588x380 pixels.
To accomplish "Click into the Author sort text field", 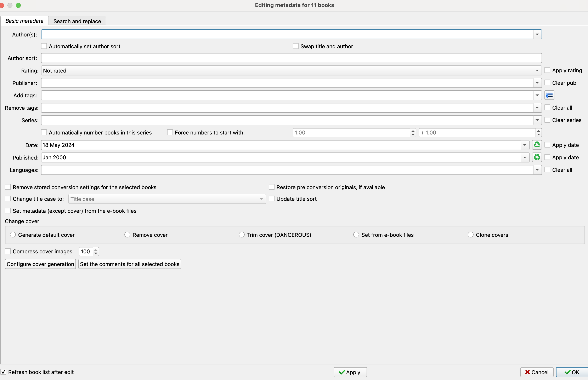I will [291, 58].
